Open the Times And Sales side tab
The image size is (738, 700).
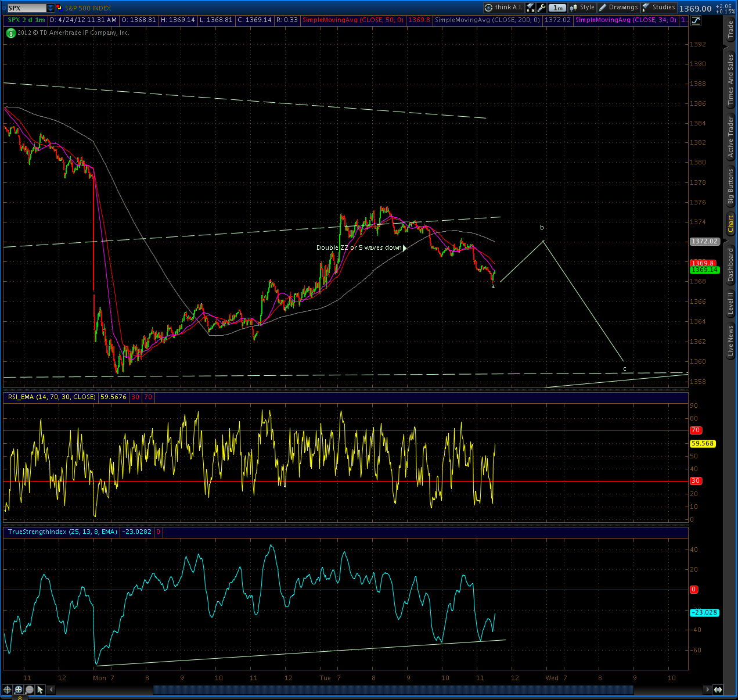click(731, 79)
